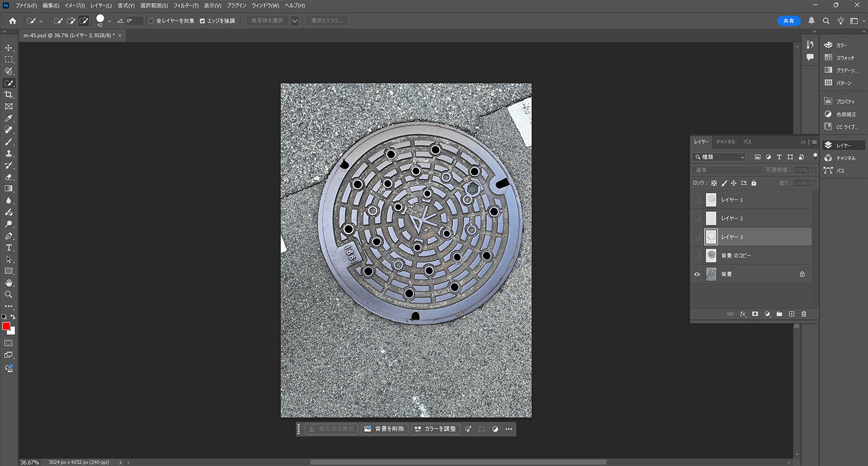Open the Layers panel hamburger menu
Screen dimensions: 868x466
coord(814,142)
